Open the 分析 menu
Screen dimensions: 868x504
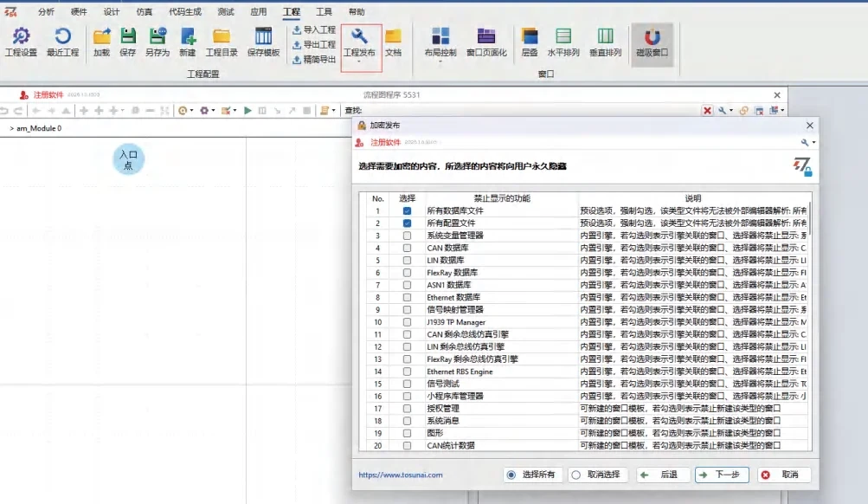pos(46,11)
